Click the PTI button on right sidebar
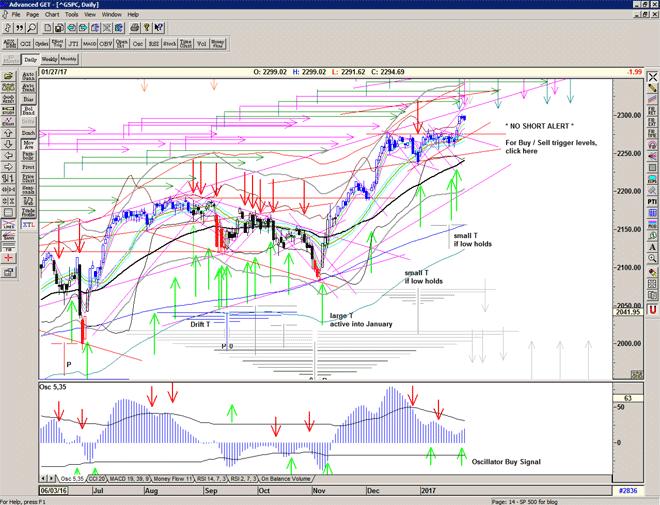 point(652,201)
